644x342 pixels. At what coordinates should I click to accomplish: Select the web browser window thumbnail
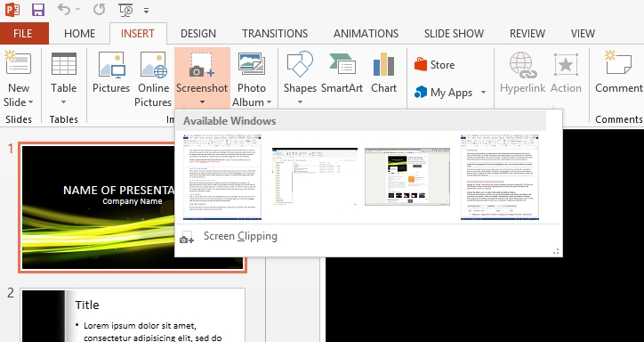(x=407, y=176)
